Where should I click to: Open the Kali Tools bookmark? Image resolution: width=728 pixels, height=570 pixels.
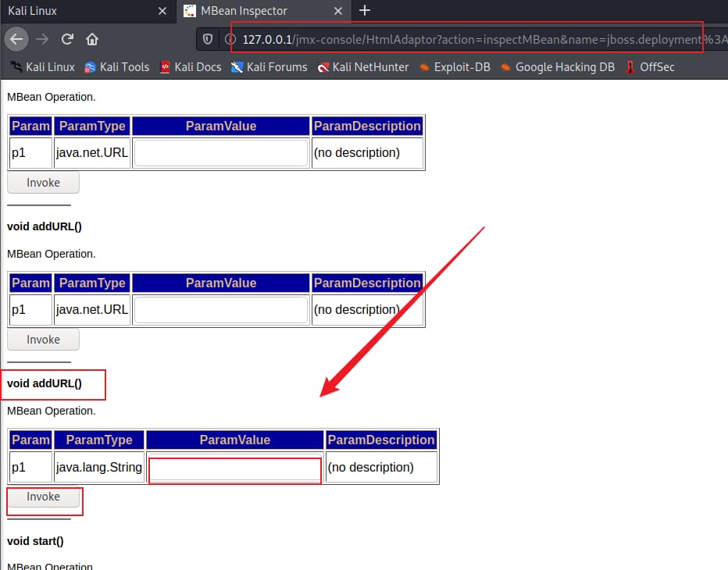117,67
